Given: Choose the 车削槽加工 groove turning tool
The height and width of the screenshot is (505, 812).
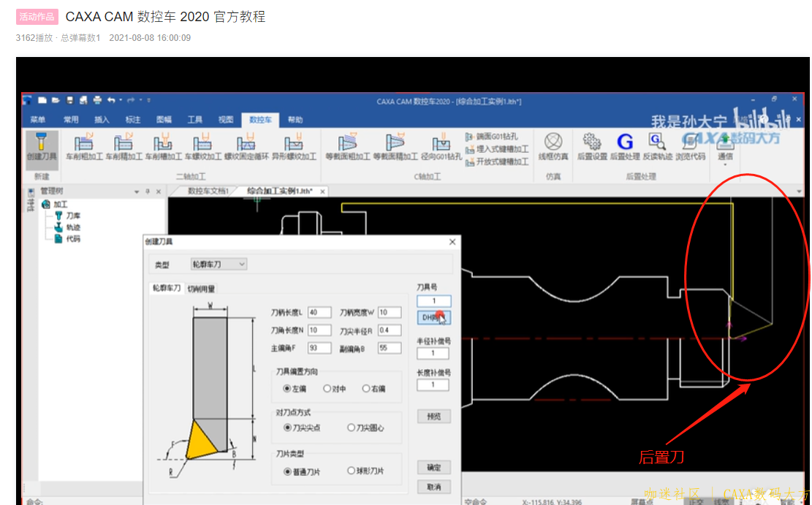Looking at the screenshot, I should 163,147.
